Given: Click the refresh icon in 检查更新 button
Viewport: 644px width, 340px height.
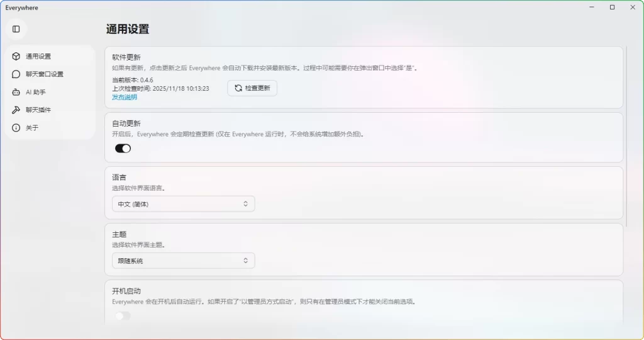Looking at the screenshot, I should pyautogui.click(x=238, y=88).
